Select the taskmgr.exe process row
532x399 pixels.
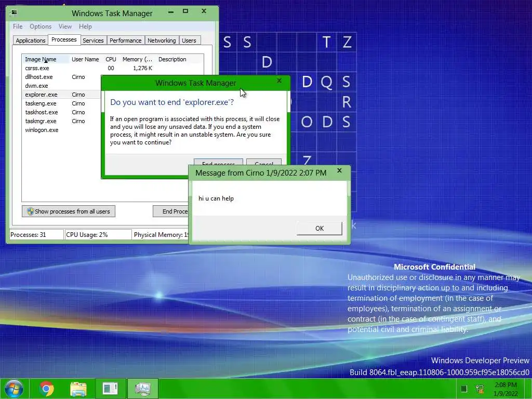click(62, 121)
